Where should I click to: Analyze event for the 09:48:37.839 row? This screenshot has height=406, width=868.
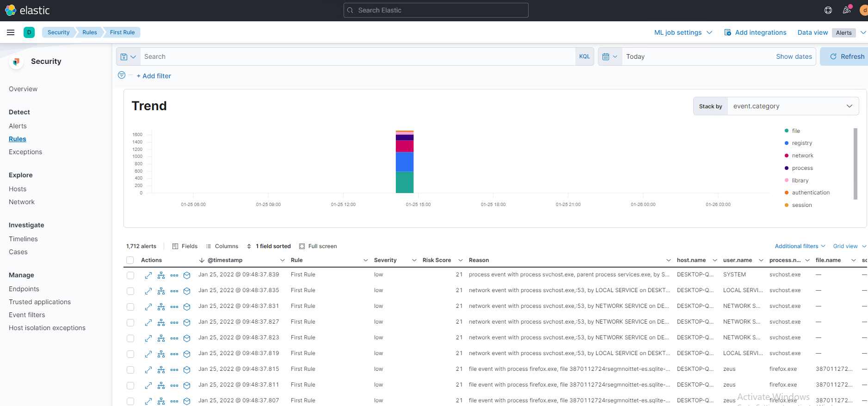tap(161, 275)
